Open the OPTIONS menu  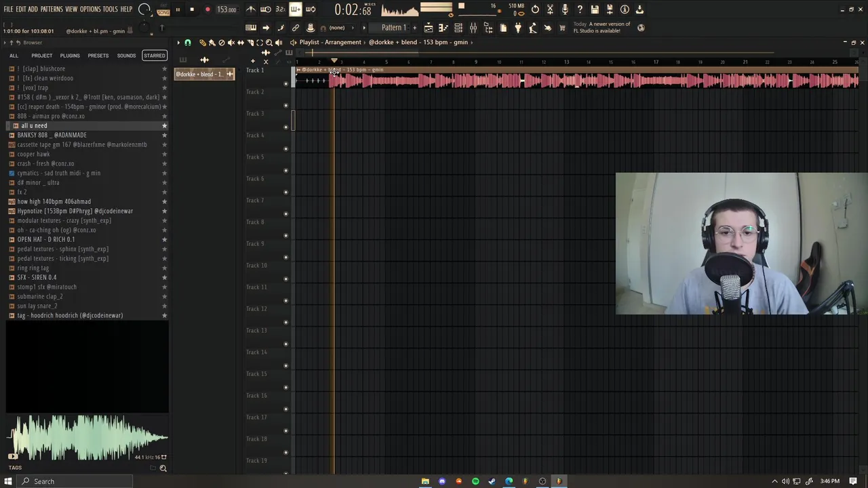pos(90,9)
